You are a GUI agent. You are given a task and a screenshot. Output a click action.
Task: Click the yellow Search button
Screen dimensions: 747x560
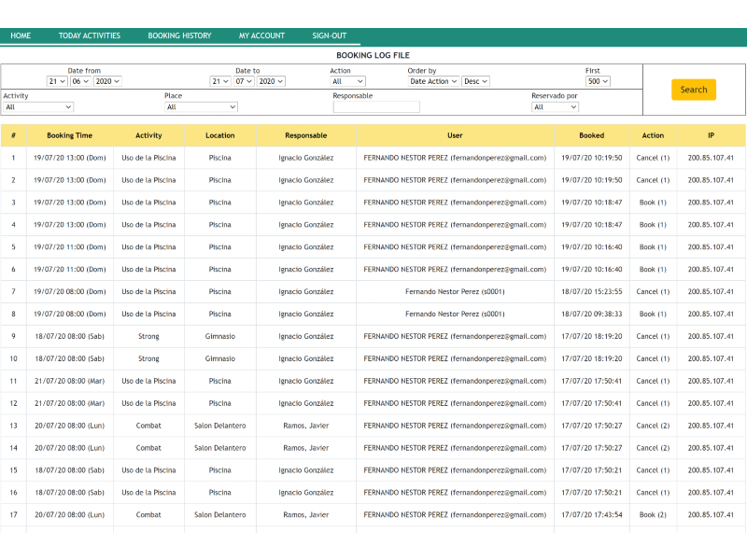[x=693, y=90]
